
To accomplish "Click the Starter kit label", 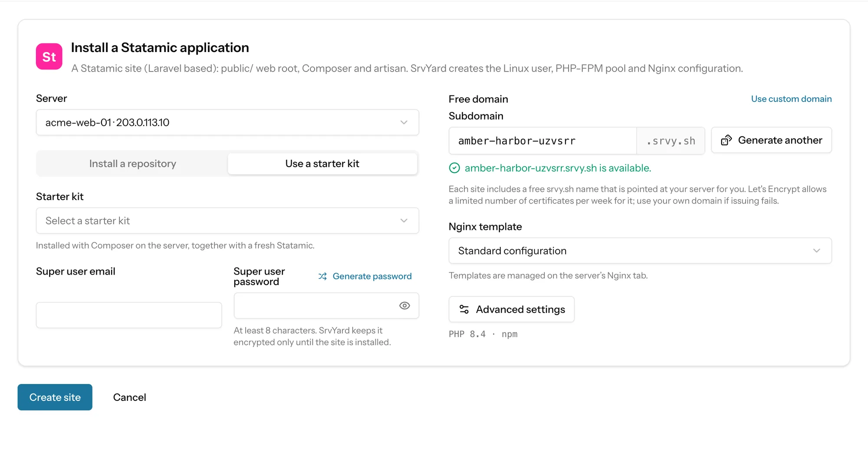I will click(x=60, y=197).
